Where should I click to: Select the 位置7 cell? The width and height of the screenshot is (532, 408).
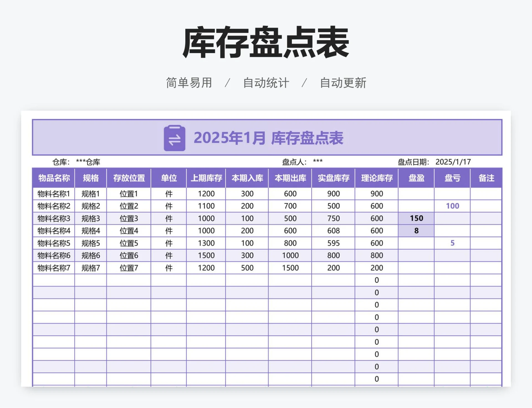pos(129,268)
